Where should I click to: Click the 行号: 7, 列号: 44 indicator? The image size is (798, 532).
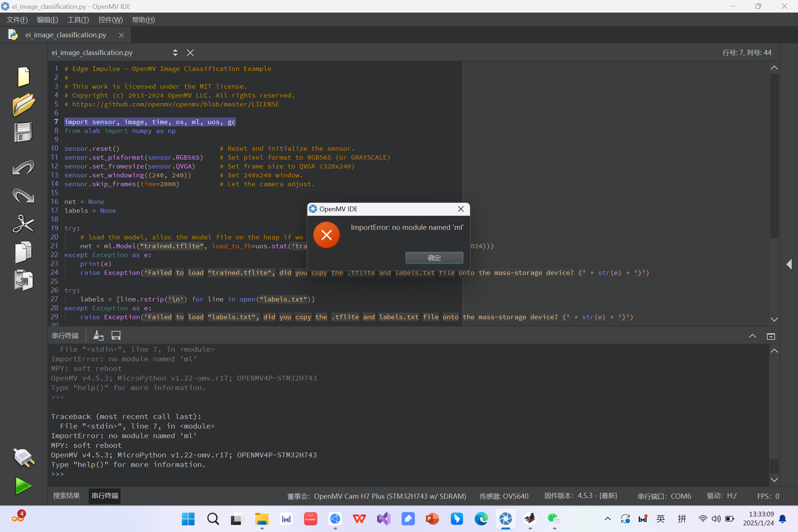[747, 53]
